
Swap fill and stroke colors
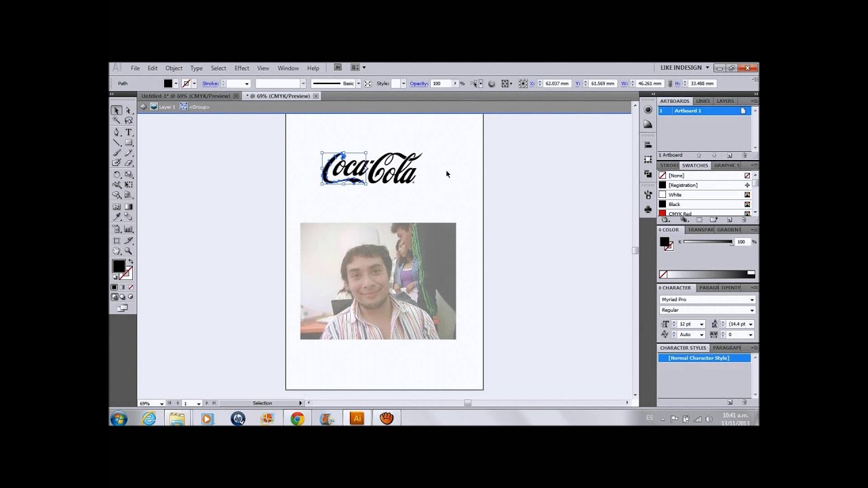(130, 262)
